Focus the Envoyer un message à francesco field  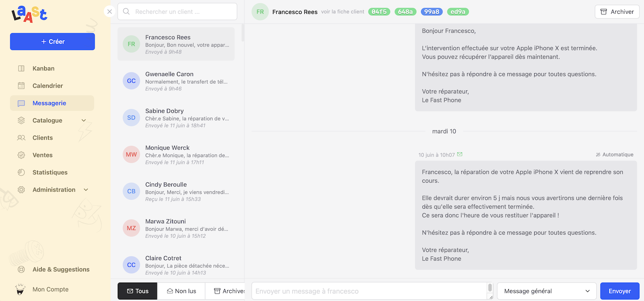coord(369,291)
